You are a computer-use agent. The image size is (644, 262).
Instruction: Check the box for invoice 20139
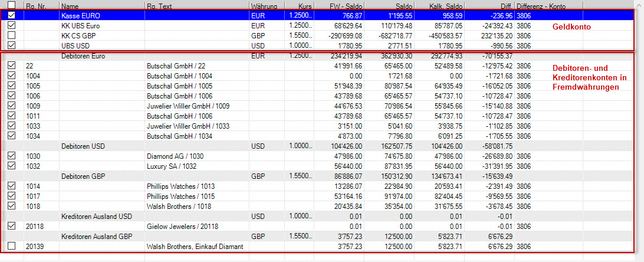click(12, 246)
